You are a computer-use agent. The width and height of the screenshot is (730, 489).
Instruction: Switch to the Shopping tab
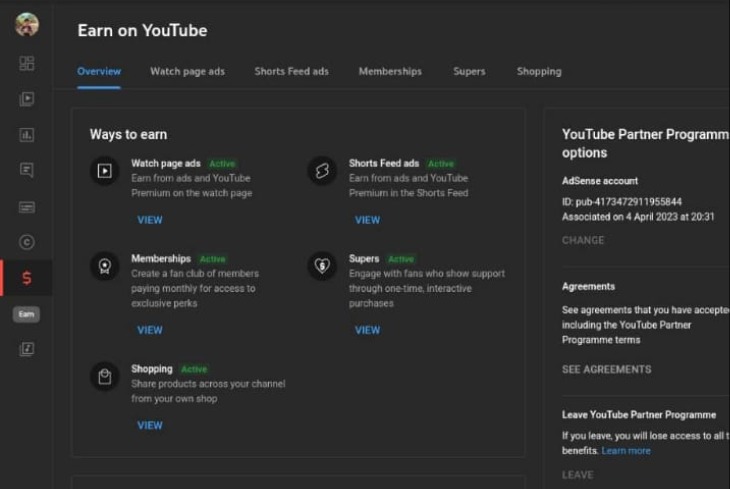click(x=539, y=71)
